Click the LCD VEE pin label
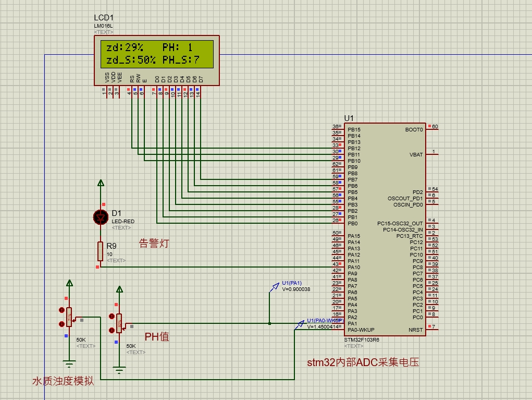Image resolution: width=532 pixels, height=400 pixels. coord(119,77)
